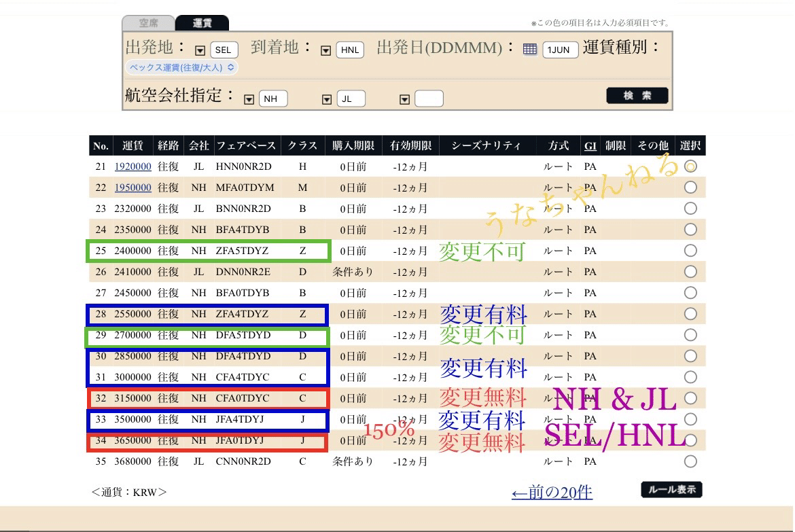This screenshot has height=532, width=795.
Task: Expand the ペックス運賃(往復/大人) fare type selector
Action: tap(181, 67)
